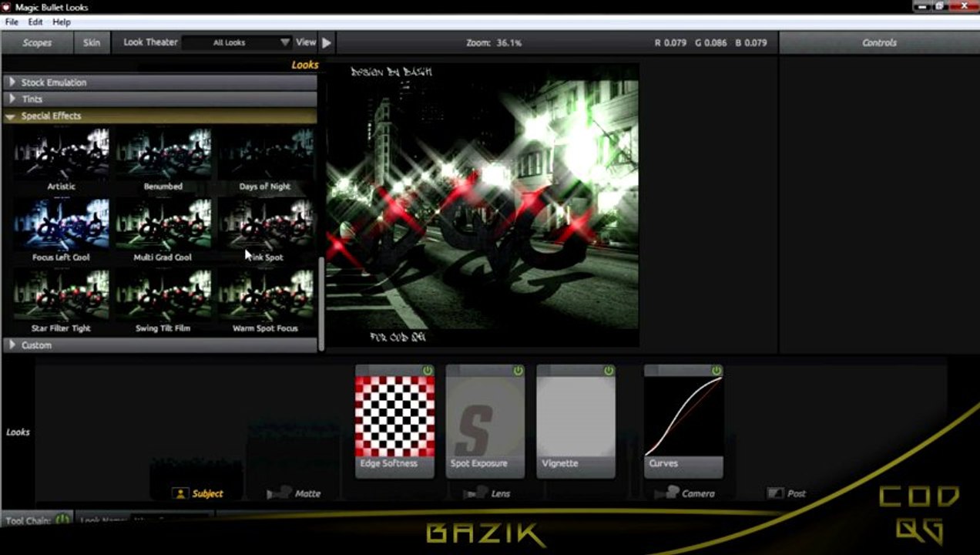Click the B 0.079 color value
The image size is (980, 555).
751,42
